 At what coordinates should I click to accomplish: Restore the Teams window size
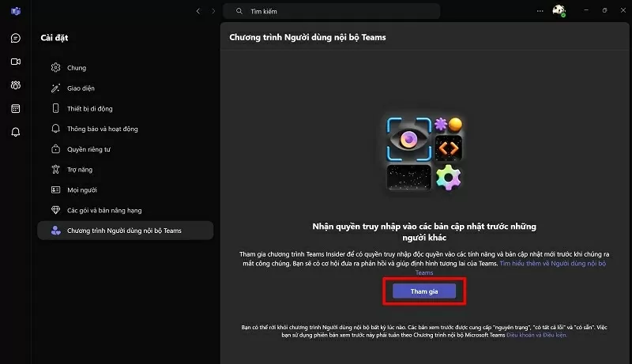604,10
